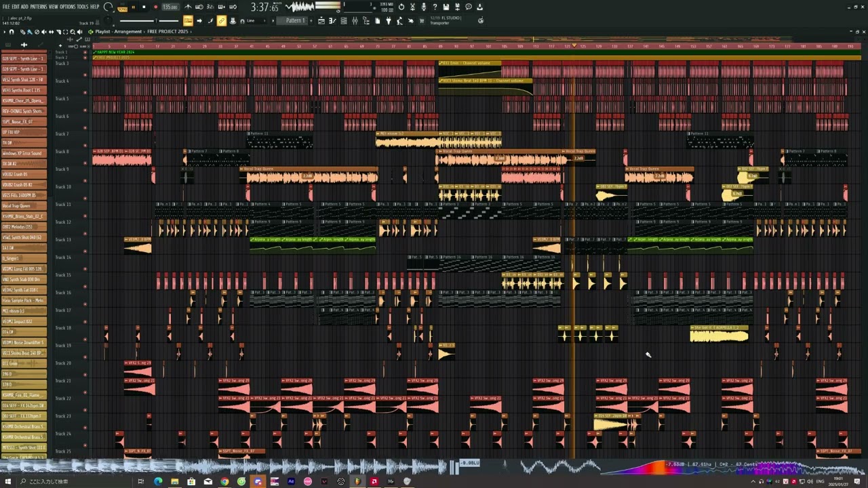Screen dimensions: 868x488
Task: Open the EDIT menu
Action: [16, 7]
